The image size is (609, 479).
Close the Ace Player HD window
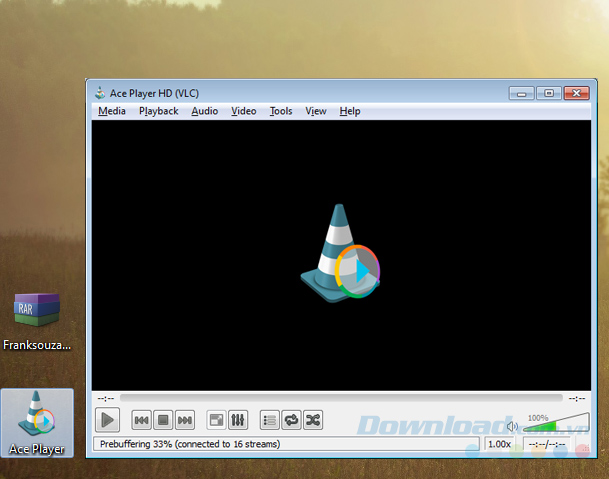click(576, 93)
